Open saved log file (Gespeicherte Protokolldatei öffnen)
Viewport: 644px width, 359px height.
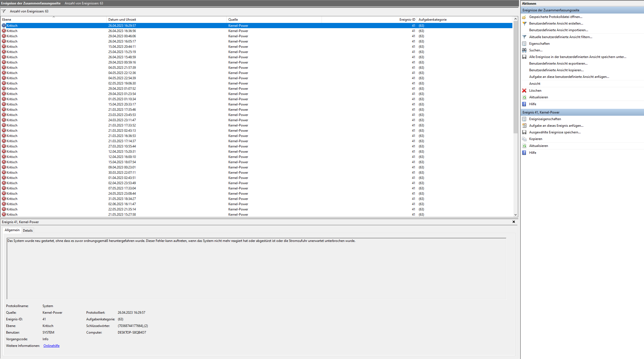[556, 17]
